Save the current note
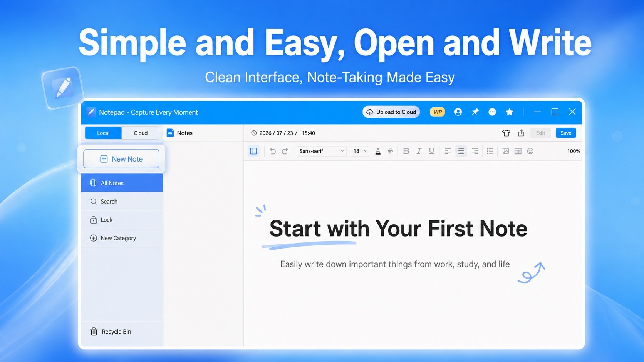This screenshot has height=362, width=644. point(566,133)
